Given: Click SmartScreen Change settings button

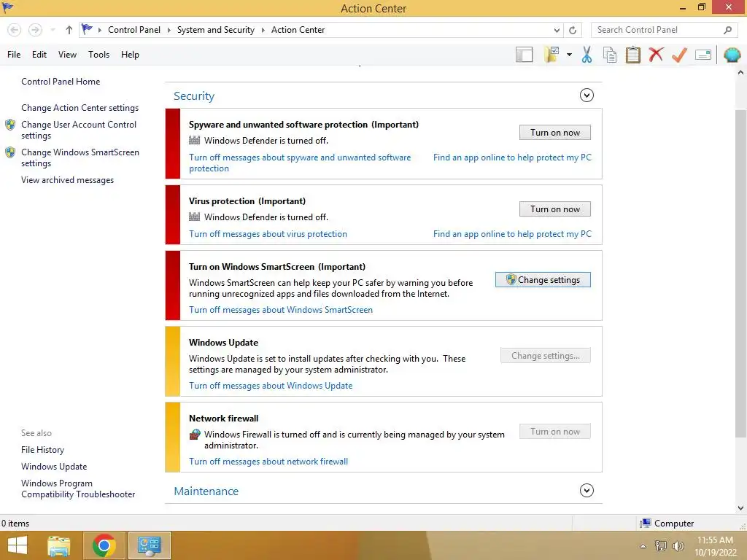Looking at the screenshot, I should [543, 279].
